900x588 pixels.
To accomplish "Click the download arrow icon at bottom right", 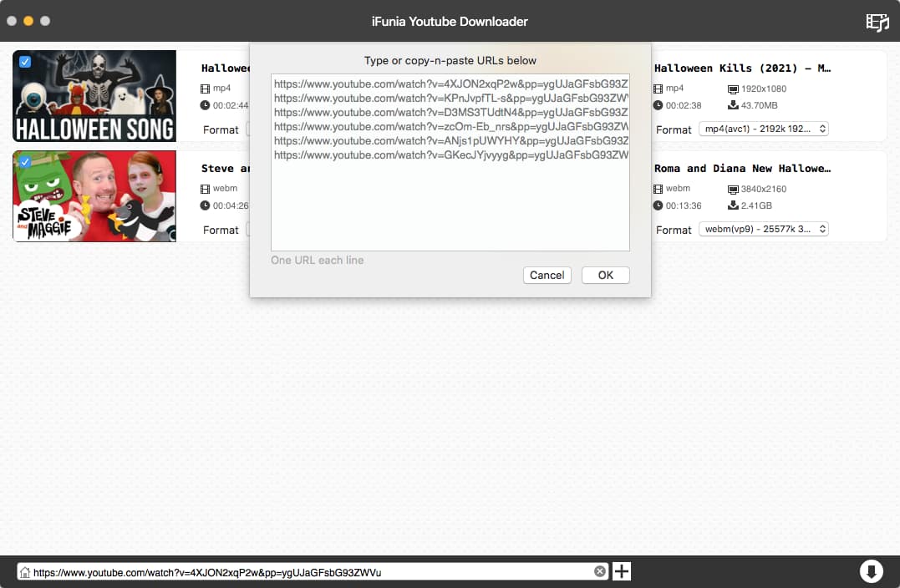I will [871, 571].
